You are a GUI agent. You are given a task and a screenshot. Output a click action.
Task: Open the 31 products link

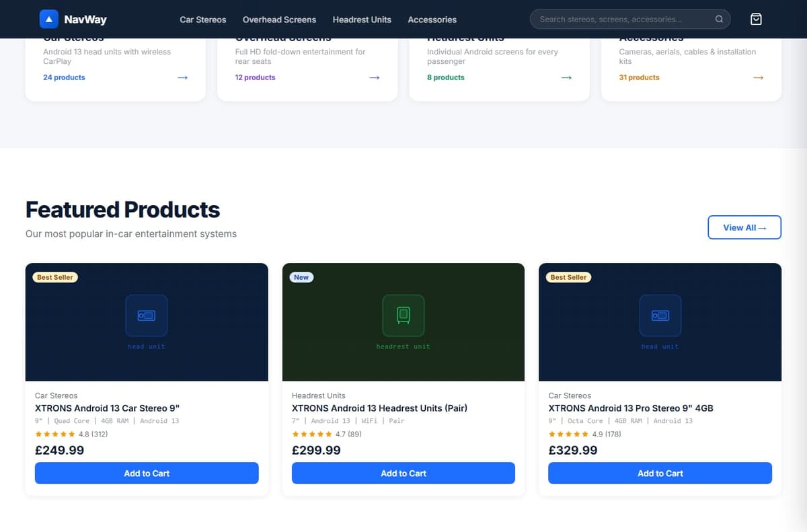(x=639, y=77)
